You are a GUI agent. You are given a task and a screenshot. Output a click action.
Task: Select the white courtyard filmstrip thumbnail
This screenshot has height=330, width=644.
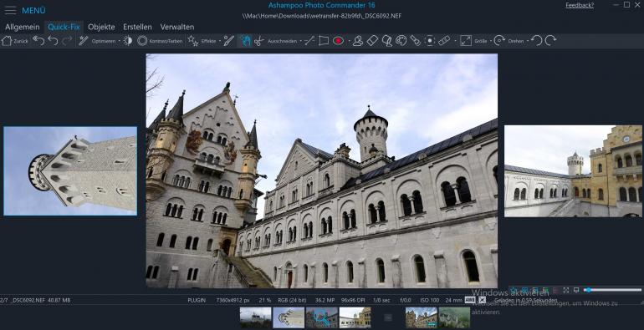355,317
